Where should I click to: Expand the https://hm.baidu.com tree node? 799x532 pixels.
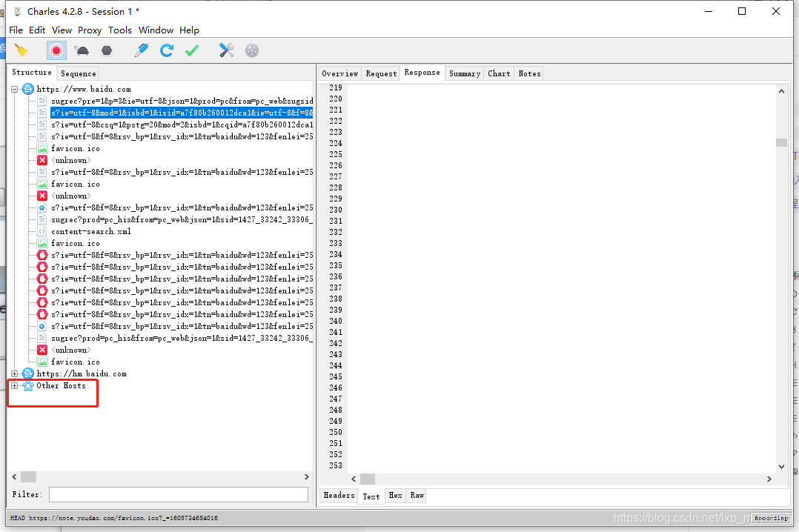point(14,373)
